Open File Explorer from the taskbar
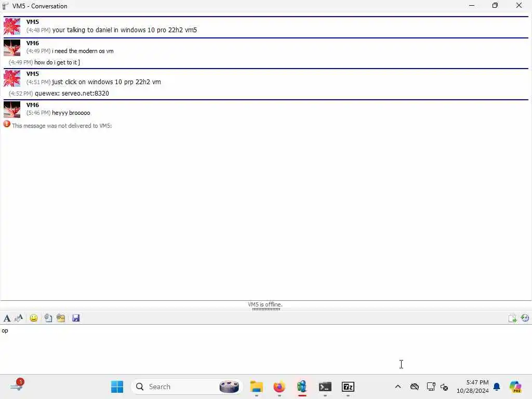Screen dimensions: 532x399 257,387
